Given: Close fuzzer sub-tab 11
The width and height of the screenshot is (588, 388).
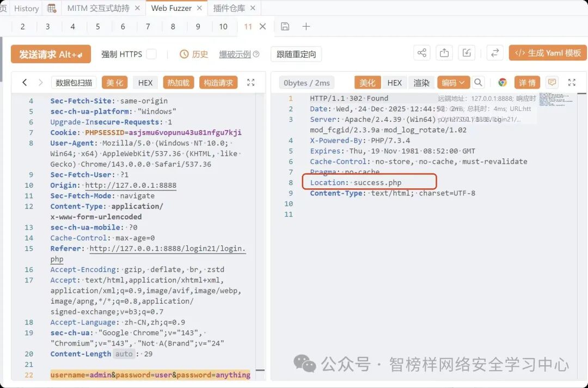Looking at the screenshot, I should 263,27.
